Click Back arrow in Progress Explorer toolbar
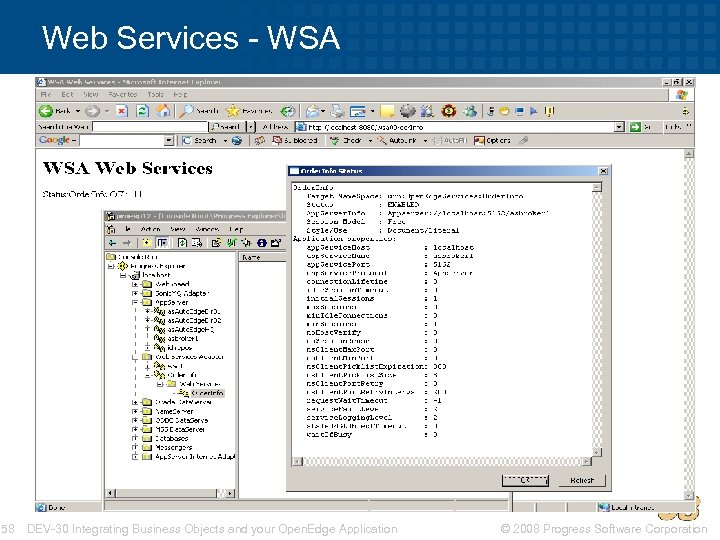The width and height of the screenshot is (720, 540). 112,243
